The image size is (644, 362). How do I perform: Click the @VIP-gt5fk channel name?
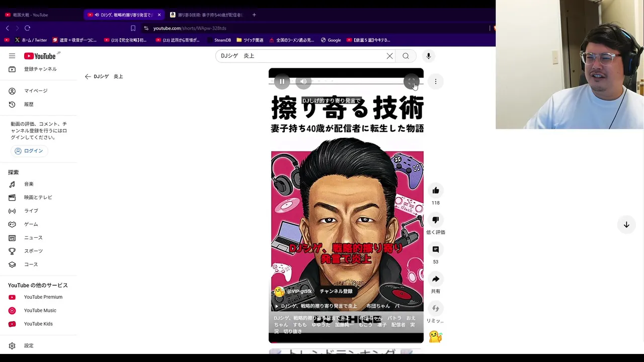point(299,292)
